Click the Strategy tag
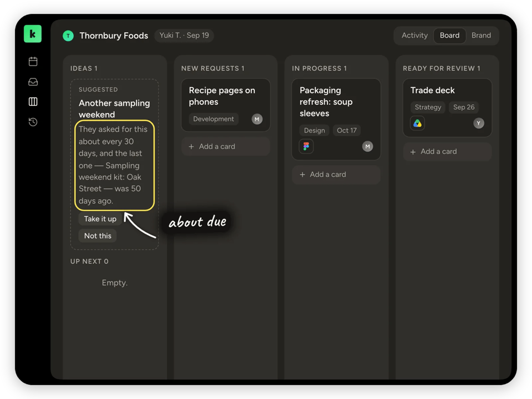This screenshot has width=532, height=399. coord(428,107)
